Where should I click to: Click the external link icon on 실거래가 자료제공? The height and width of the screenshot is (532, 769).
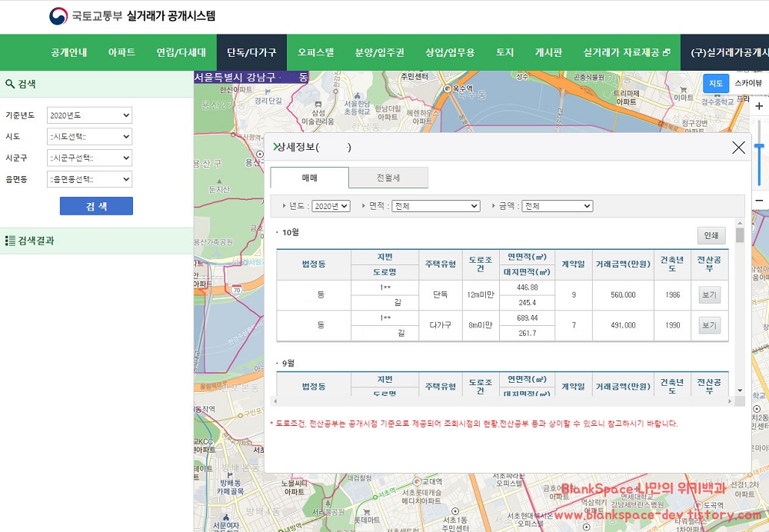click(x=667, y=52)
